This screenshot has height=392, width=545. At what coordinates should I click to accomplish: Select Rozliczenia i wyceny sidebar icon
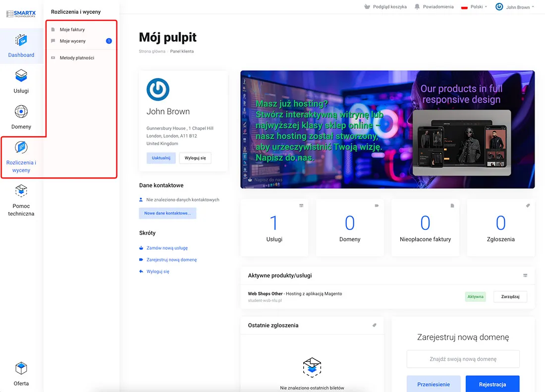click(21, 147)
